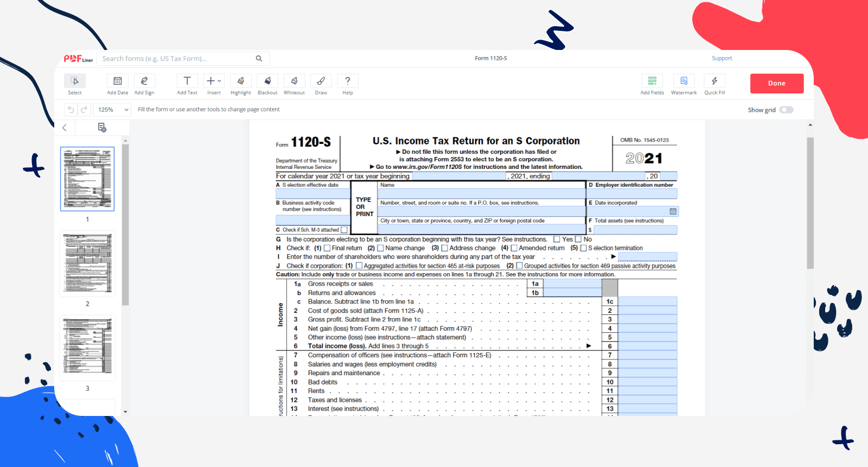The width and height of the screenshot is (868, 467).
Task: Click the PDFLiner logo
Action: click(x=78, y=59)
